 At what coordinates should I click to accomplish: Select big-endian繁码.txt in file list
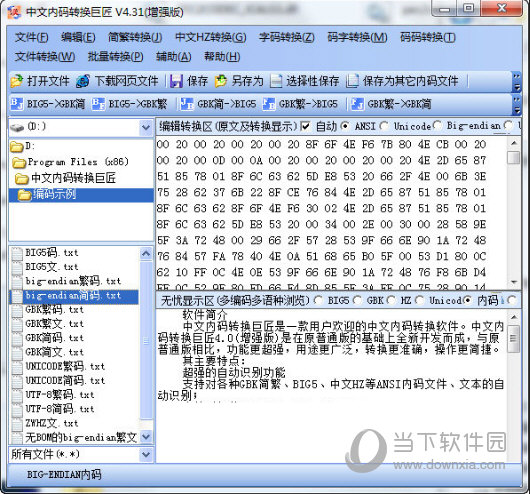coord(73,281)
